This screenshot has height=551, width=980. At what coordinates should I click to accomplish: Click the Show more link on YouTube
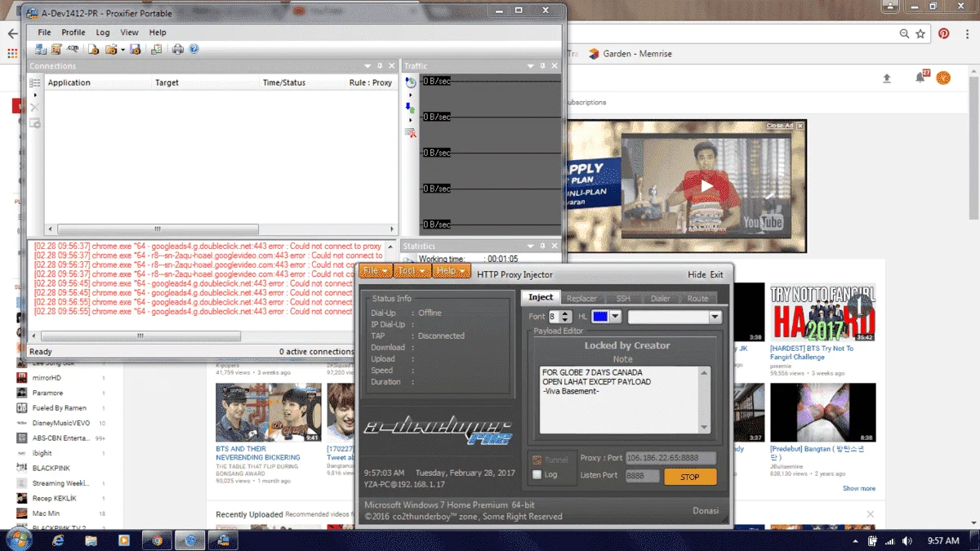coord(859,488)
